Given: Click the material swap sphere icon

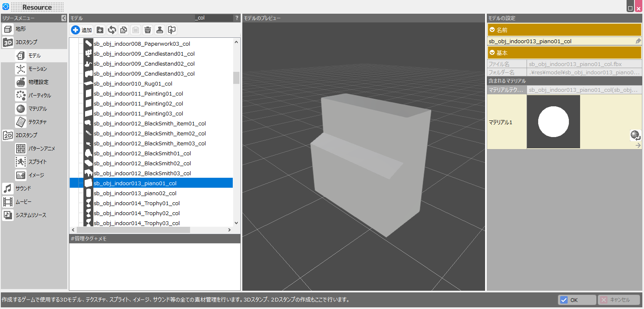Looking at the screenshot, I should pos(635,135).
